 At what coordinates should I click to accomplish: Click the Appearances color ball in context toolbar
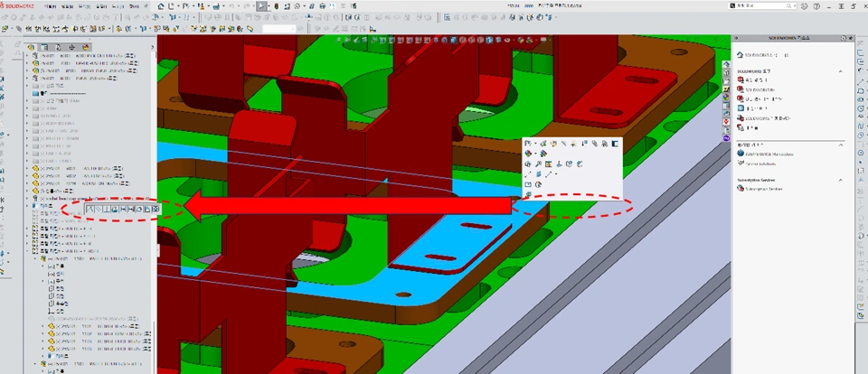pos(528,154)
